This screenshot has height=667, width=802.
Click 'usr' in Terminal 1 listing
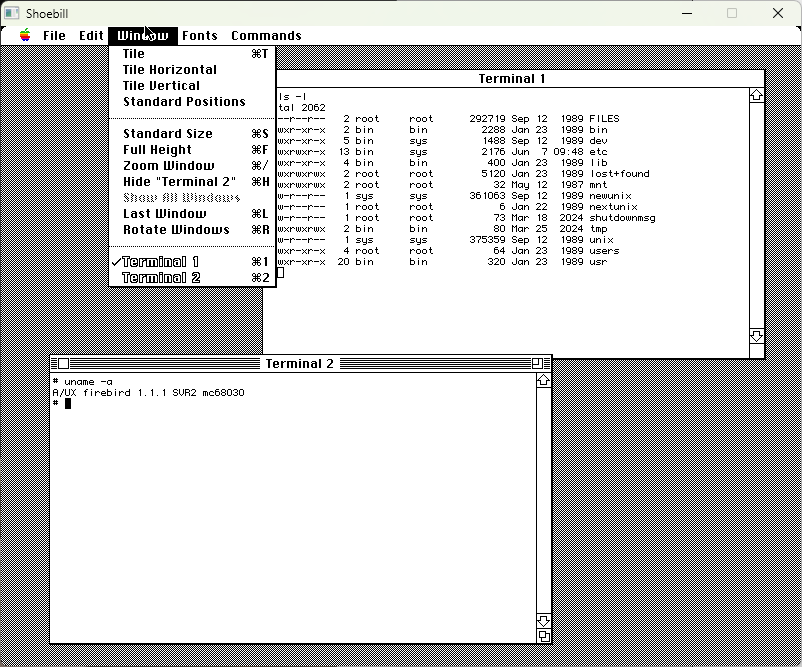point(598,262)
